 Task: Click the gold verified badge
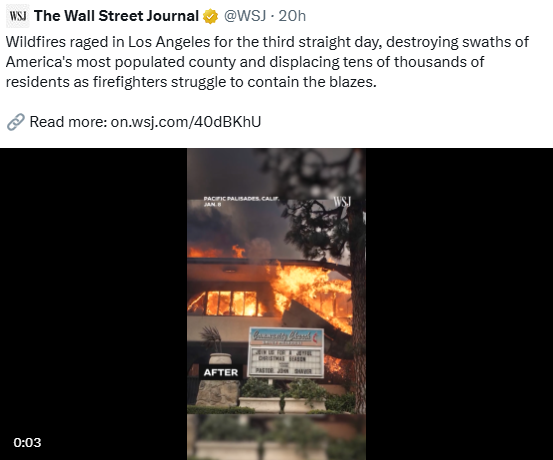click(x=210, y=16)
